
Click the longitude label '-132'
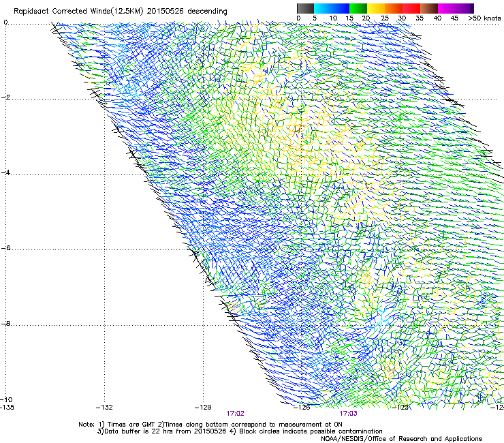pos(104,408)
